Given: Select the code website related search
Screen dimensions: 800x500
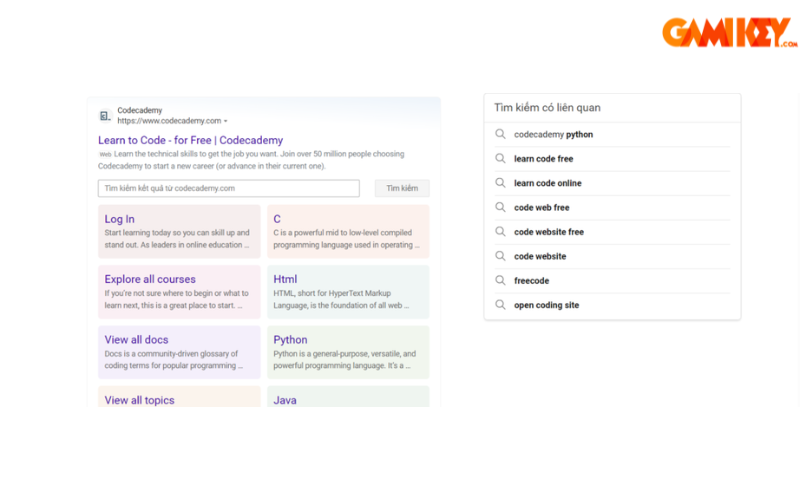Looking at the screenshot, I should point(540,257).
